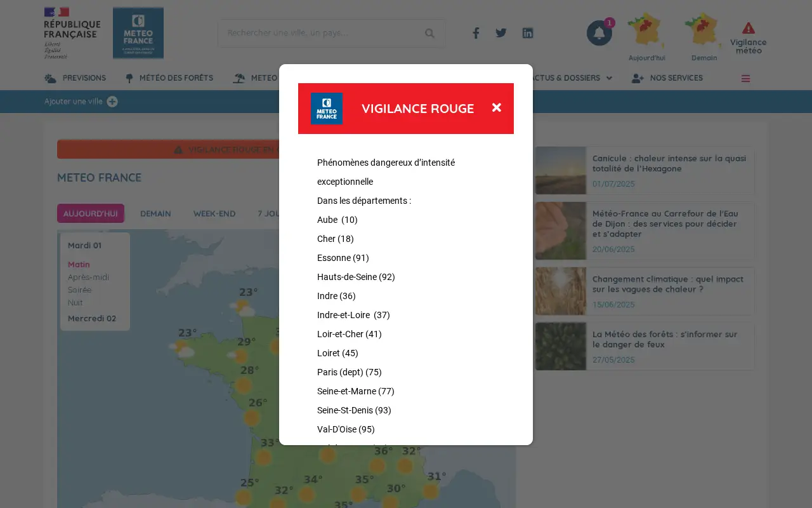812x508 pixels.
Task: Select Nuit time period
Action: (75, 302)
